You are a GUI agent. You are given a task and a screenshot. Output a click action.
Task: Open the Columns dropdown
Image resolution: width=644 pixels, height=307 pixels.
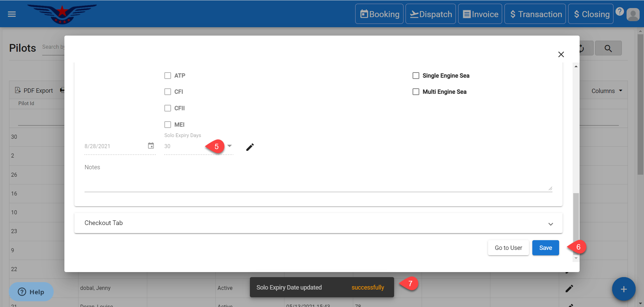point(606,91)
